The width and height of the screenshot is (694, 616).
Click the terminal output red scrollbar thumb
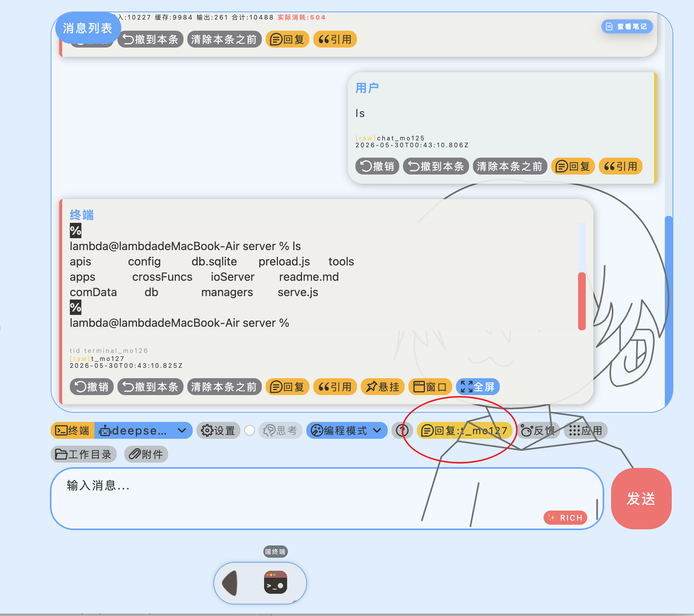point(582,301)
